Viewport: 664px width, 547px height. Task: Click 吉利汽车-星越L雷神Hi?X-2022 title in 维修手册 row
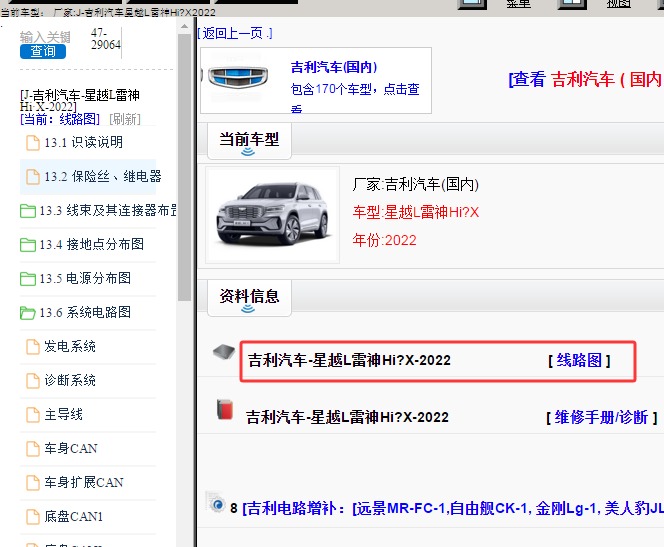pyautogui.click(x=347, y=417)
